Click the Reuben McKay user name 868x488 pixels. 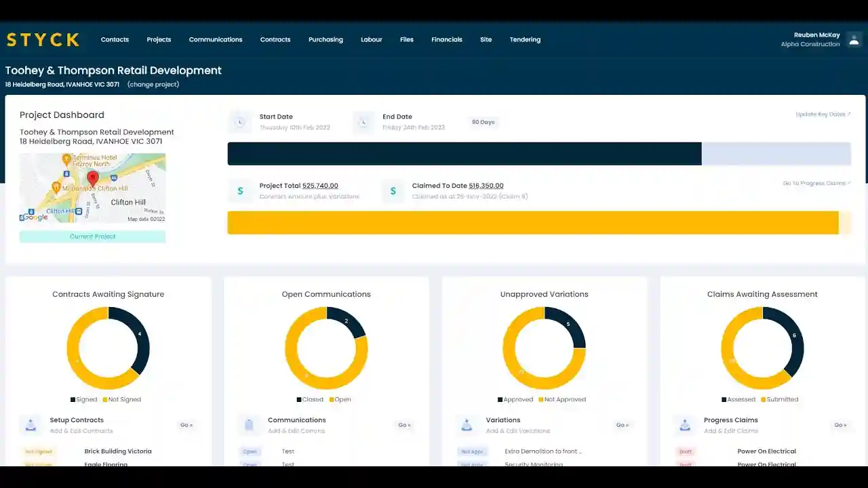pos(817,35)
